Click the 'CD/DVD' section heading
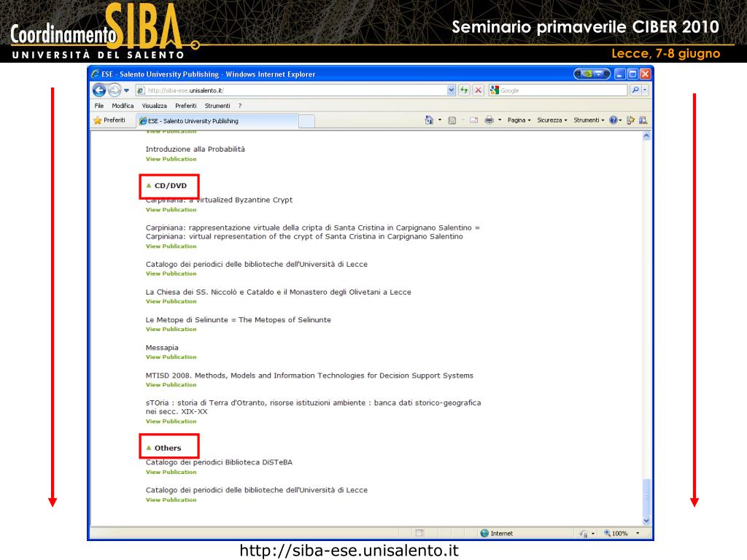The width and height of the screenshot is (747, 560). [171, 186]
